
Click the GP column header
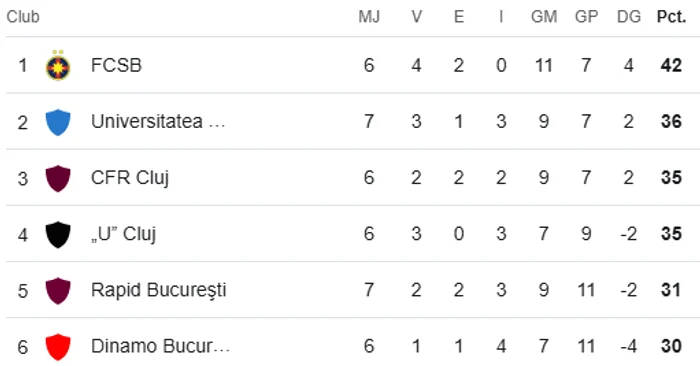tap(586, 17)
